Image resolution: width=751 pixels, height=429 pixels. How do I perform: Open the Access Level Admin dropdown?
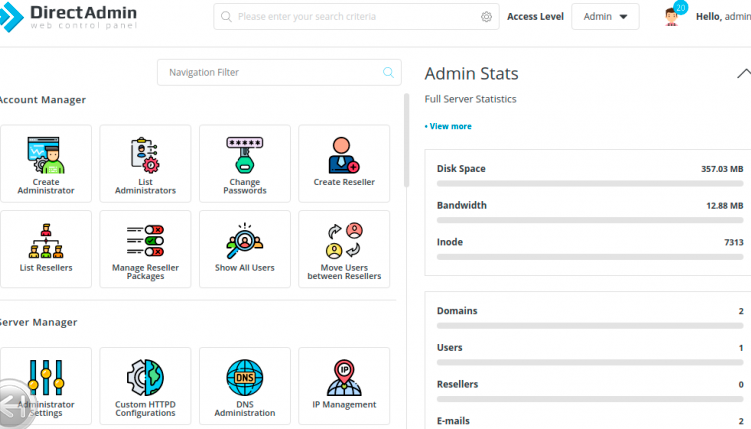[605, 17]
